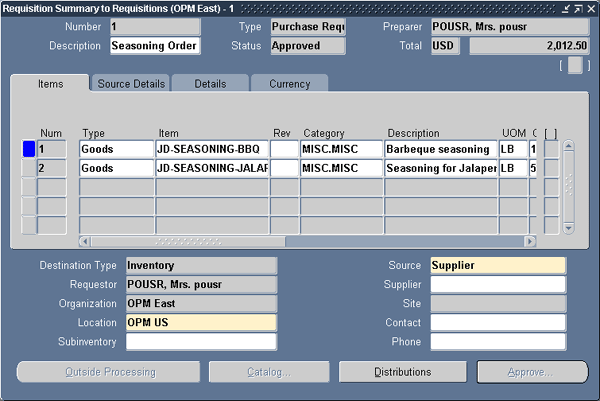
Task: Select the row indicator for line 2
Action: pos(29,168)
